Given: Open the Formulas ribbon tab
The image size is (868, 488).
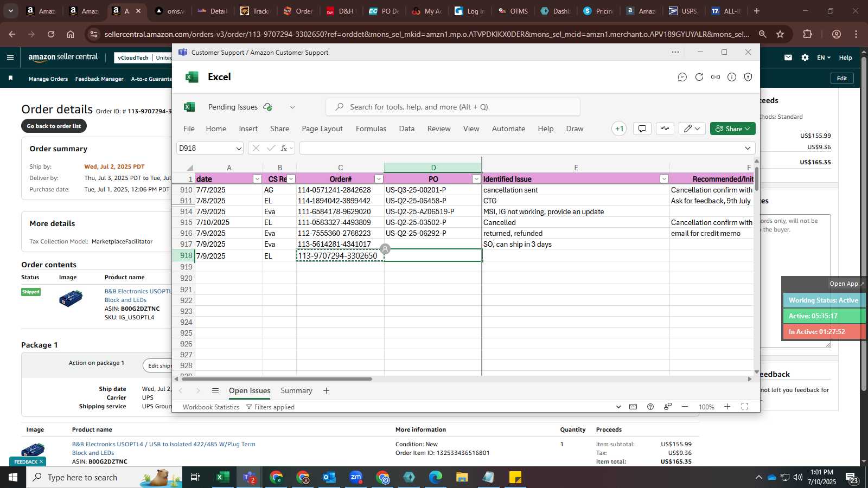Looking at the screenshot, I should (x=371, y=129).
